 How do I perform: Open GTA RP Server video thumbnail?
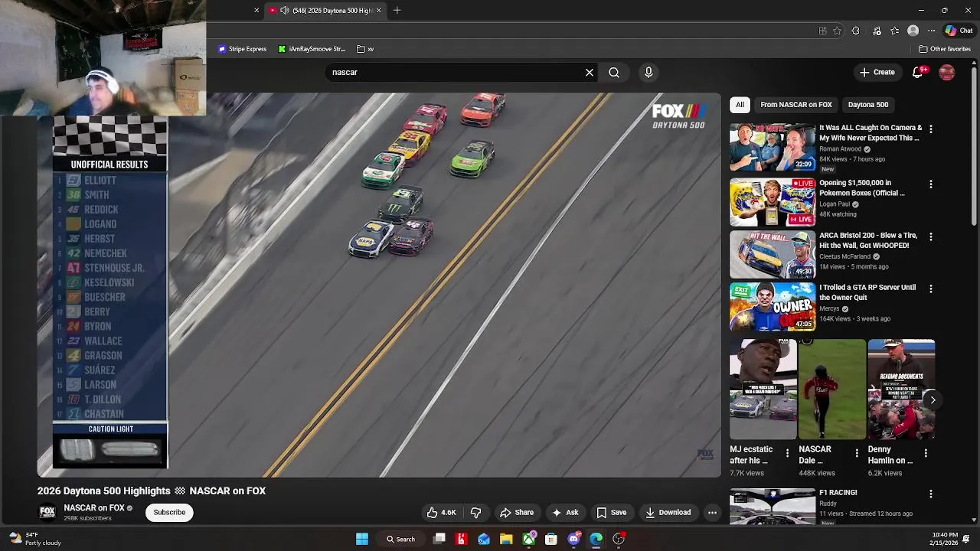pos(772,306)
